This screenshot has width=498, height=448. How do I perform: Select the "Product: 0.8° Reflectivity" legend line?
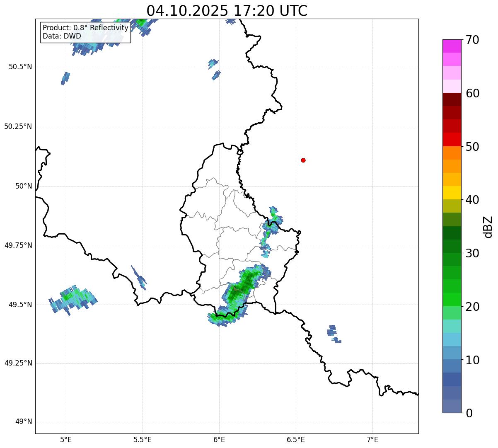[x=86, y=28]
